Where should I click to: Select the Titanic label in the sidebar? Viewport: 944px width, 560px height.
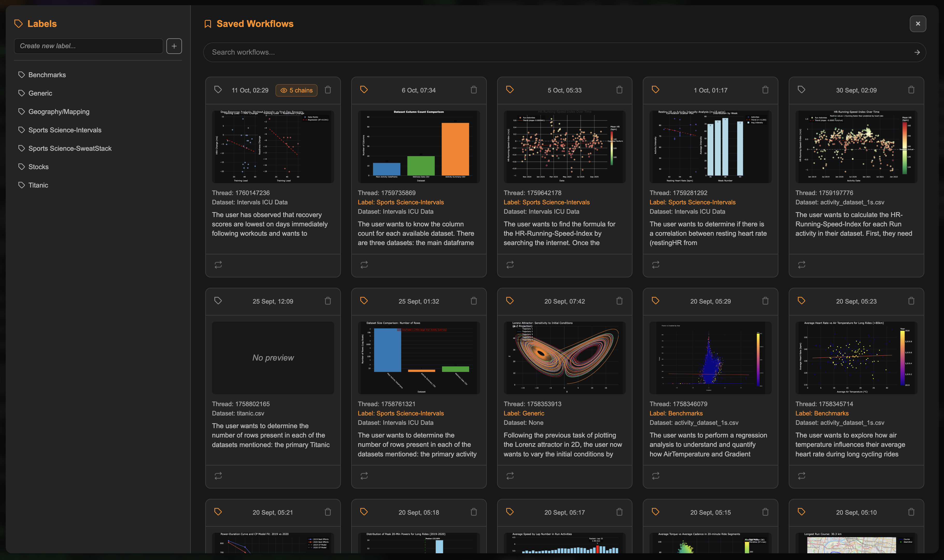38,185
